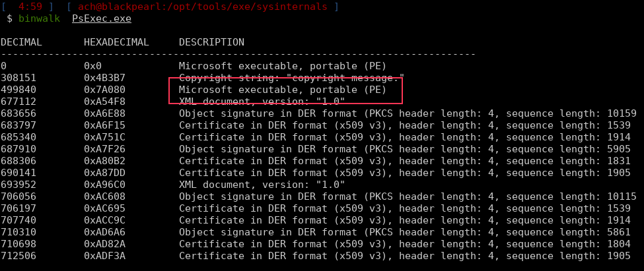Click the decimal offset 685340

click(x=18, y=137)
